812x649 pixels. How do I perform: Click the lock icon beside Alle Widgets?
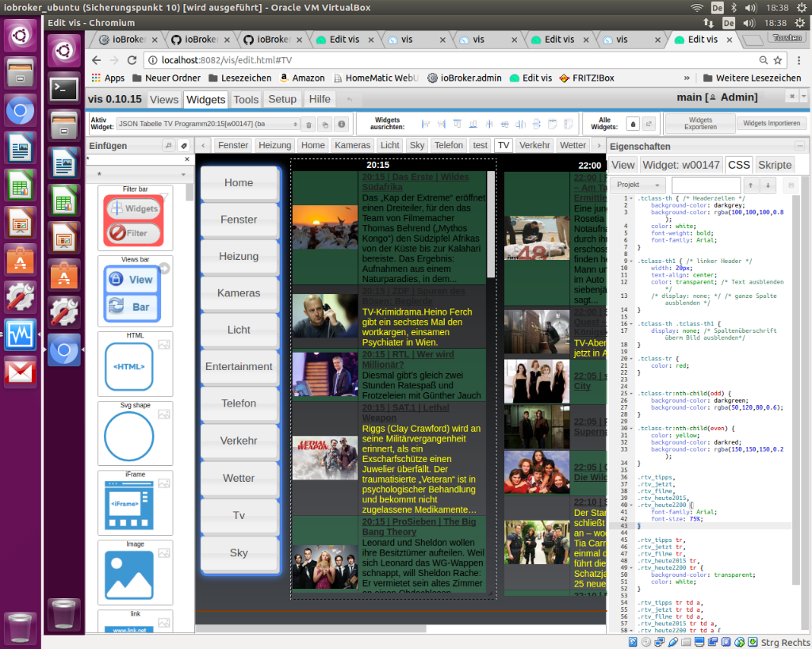633,124
